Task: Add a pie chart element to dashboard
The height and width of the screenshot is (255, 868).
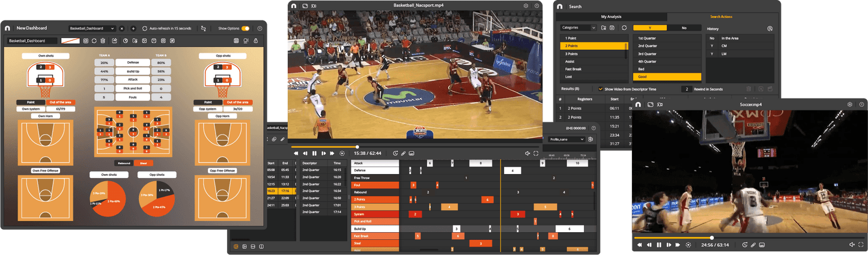Action: (x=125, y=41)
